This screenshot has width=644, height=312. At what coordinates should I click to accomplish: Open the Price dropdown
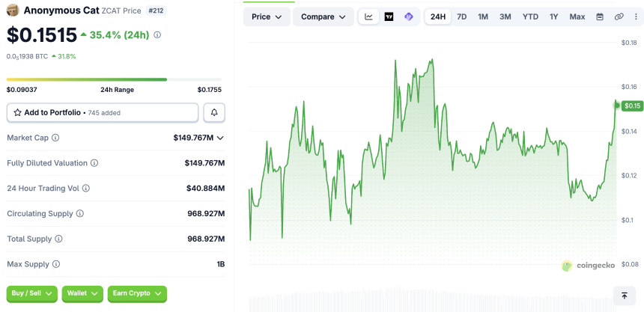tap(267, 16)
